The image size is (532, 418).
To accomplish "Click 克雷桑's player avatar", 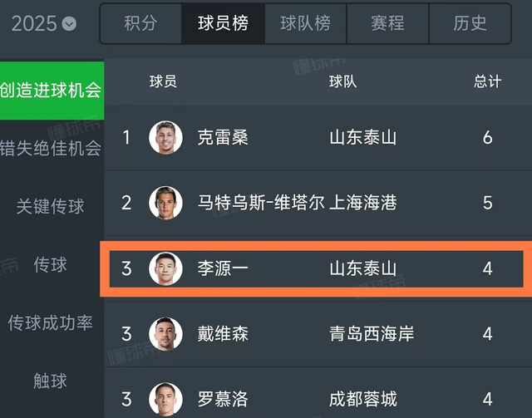I will [x=165, y=137].
